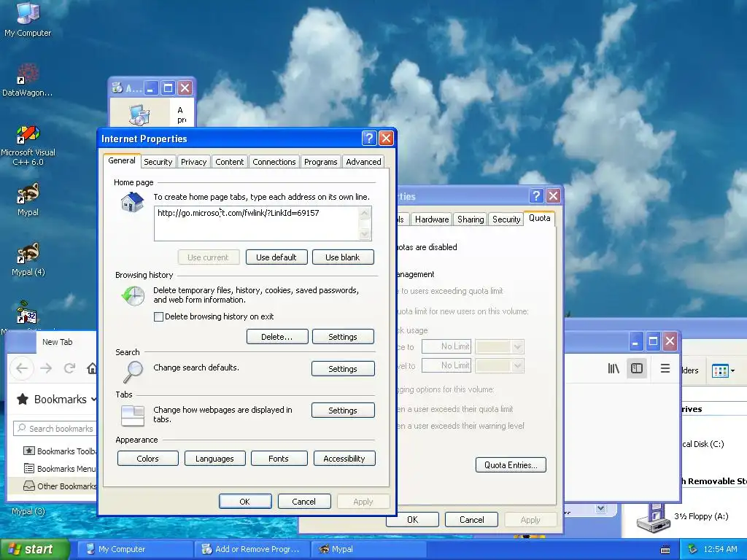This screenshot has width=747, height=560.
Task: Click the Use blank button
Action: 343,257
